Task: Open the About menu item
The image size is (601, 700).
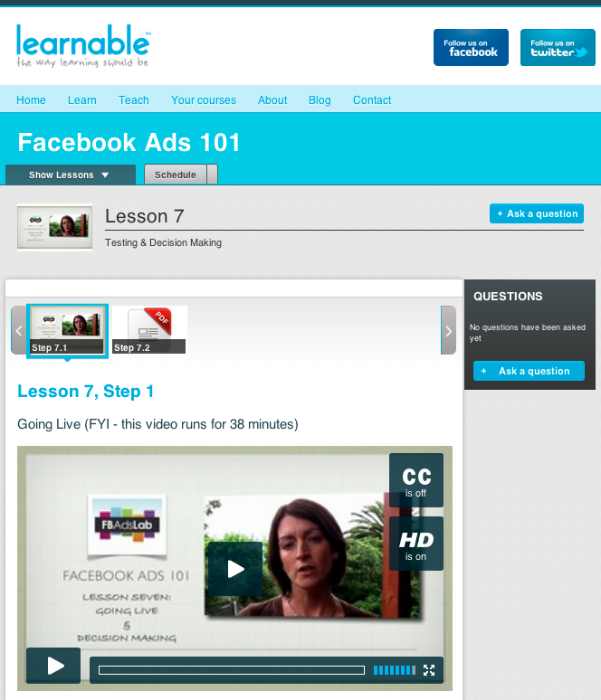Action: (x=272, y=100)
